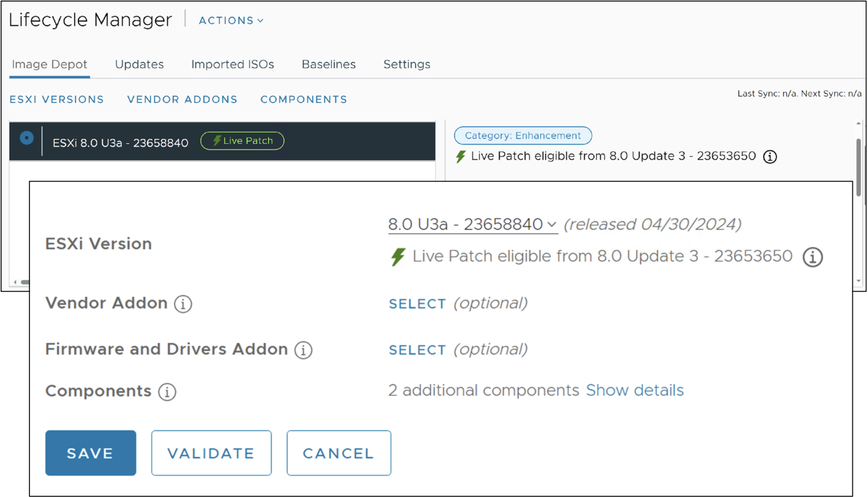Switch to the Updates tab
Viewport: 868px width, 497px height.
tap(139, 64)
